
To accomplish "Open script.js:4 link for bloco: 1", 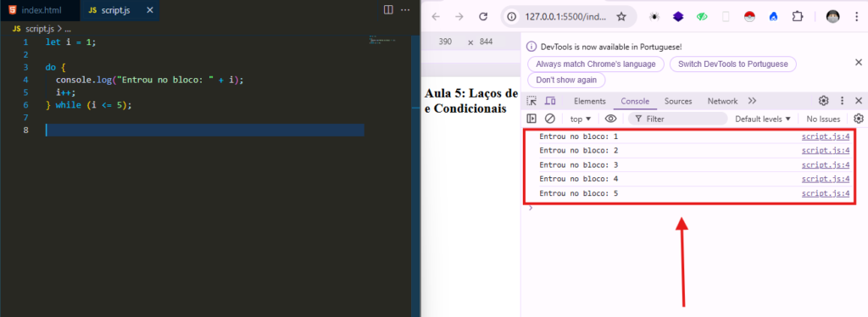I will (826, 136).
